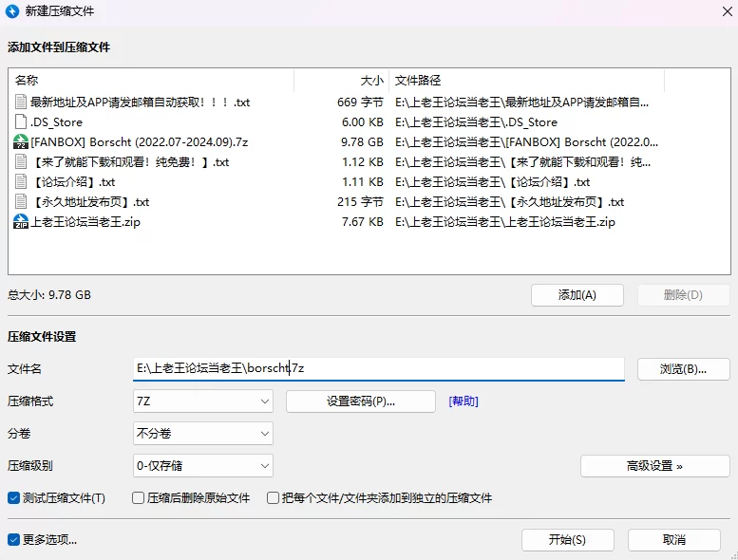Uncheck the 测试压缩文件(T) checkbox
The width and height of the screenshot is (738, 560).
tap(14, 498)
